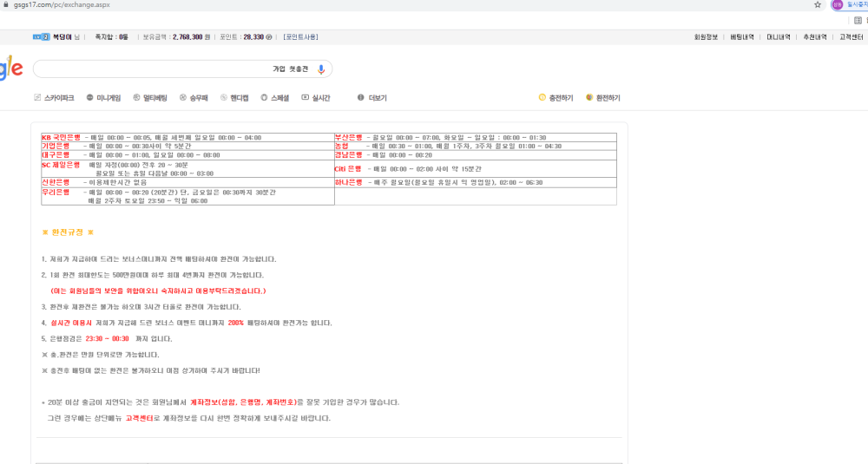Viewport: 868px width, 464px height.
Task: Click the address bar URL gsgs17.com
Action: [62, 4]
